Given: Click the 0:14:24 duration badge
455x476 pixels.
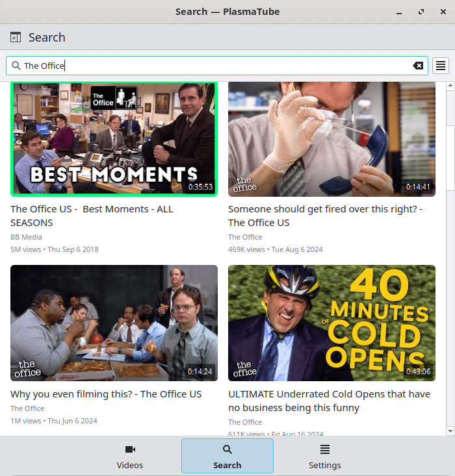Looking at the screenshot, I should tap(200, 371).
